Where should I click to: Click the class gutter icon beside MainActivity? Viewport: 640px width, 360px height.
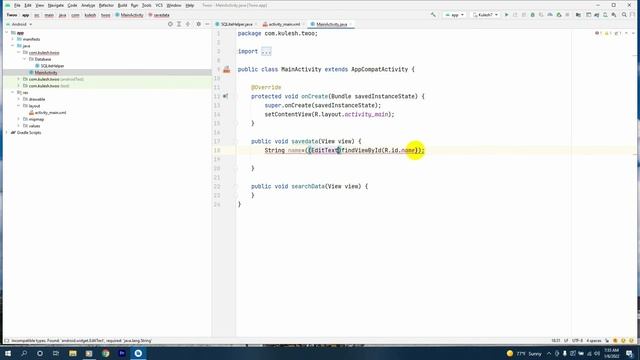(227, 70)
